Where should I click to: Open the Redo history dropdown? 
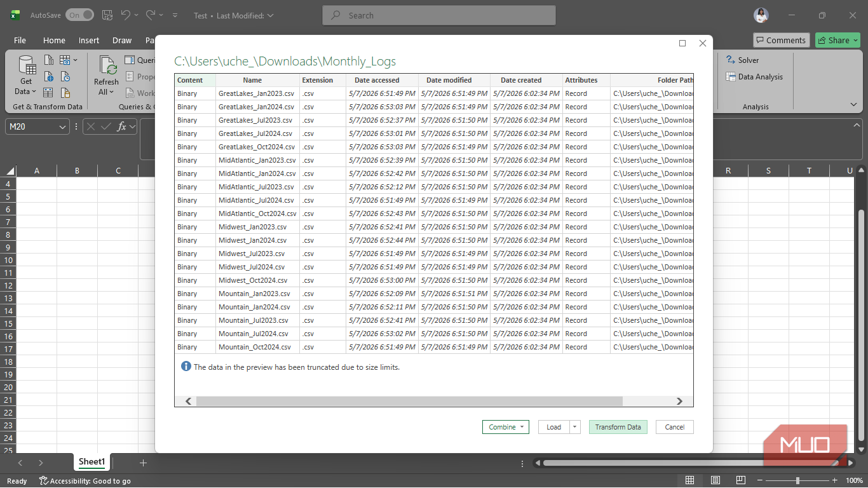tap(161, 15)
